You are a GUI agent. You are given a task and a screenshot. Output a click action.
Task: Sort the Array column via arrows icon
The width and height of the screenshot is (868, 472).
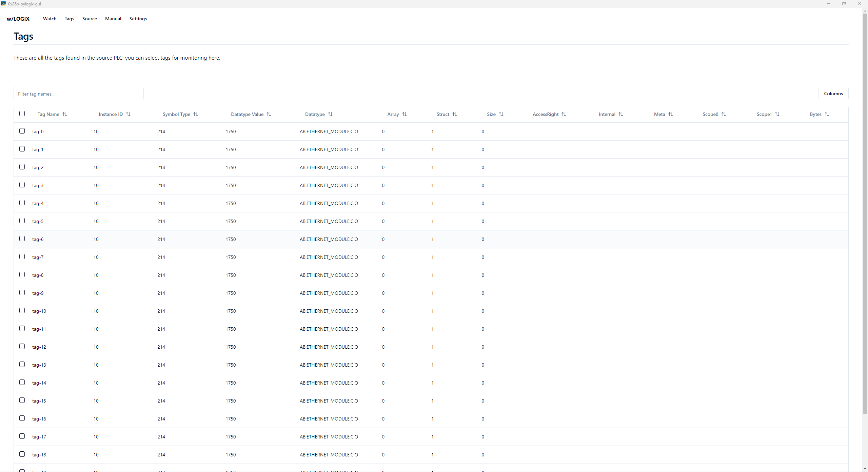(405, 114)
